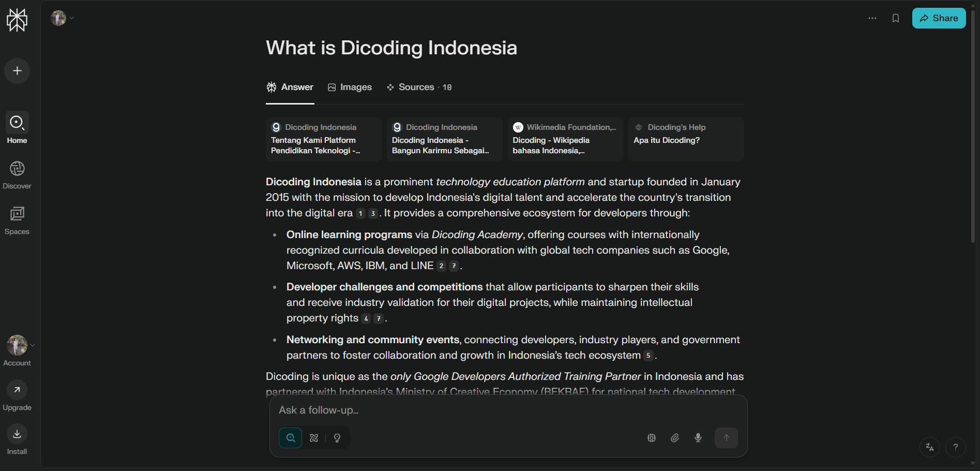Image resolution: width=980 pixels, height=471 pixels.
Task: Start a new thread with plus button
Action: [x=17, y=71]
